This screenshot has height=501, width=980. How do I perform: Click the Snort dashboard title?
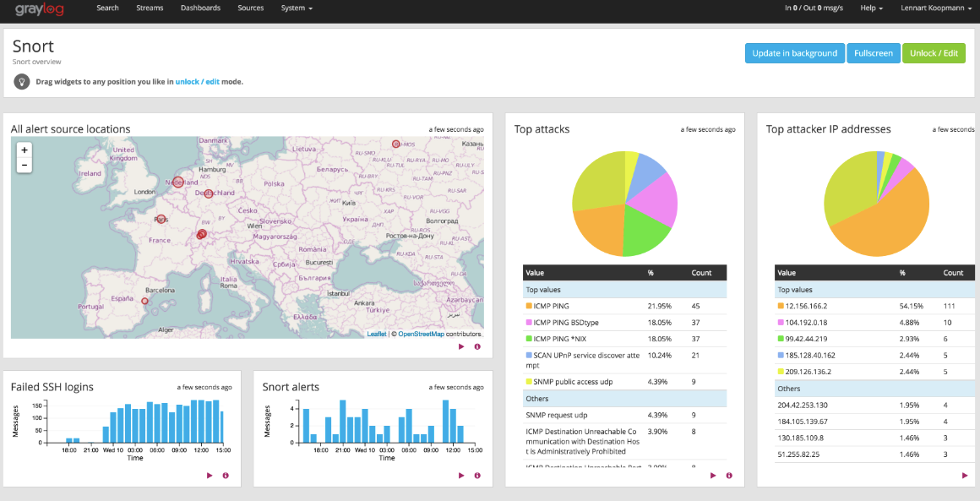(x=33, y=46)
